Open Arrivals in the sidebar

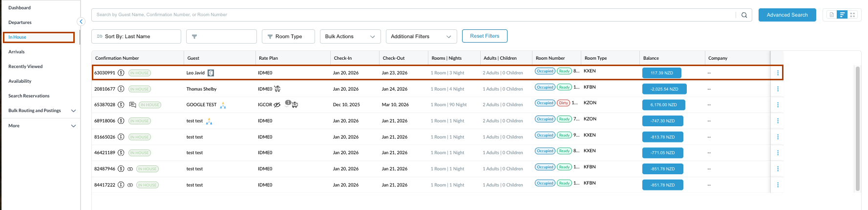[x=17, y=52]
